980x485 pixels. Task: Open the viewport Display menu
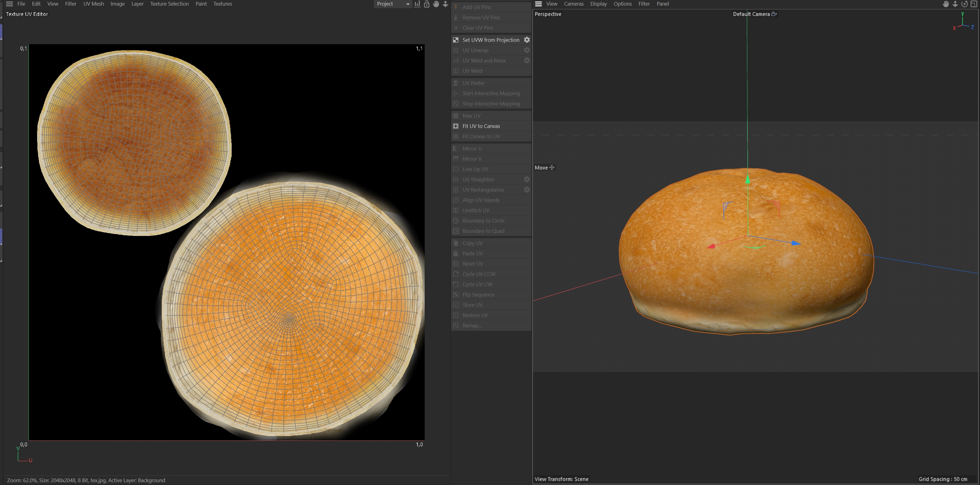[598, 4]
